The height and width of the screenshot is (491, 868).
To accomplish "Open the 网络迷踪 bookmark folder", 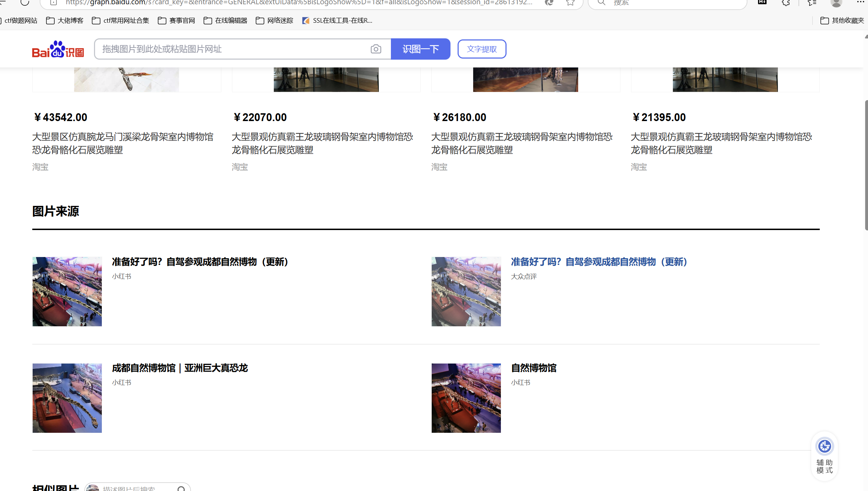I will (275, 21).
